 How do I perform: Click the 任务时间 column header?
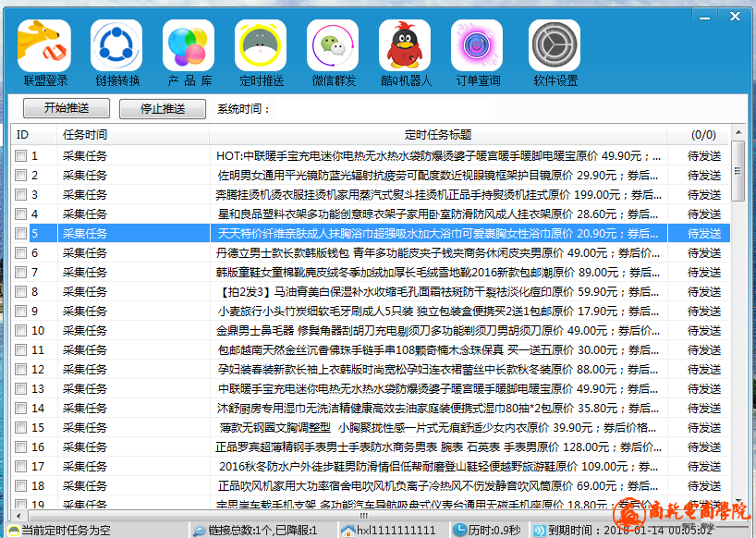click(134, 135)
